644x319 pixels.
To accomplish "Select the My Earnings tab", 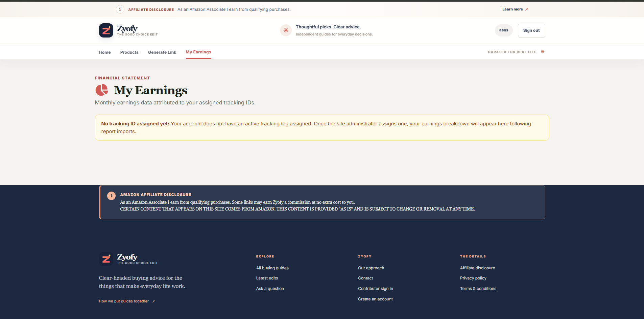I will [198, 52].
